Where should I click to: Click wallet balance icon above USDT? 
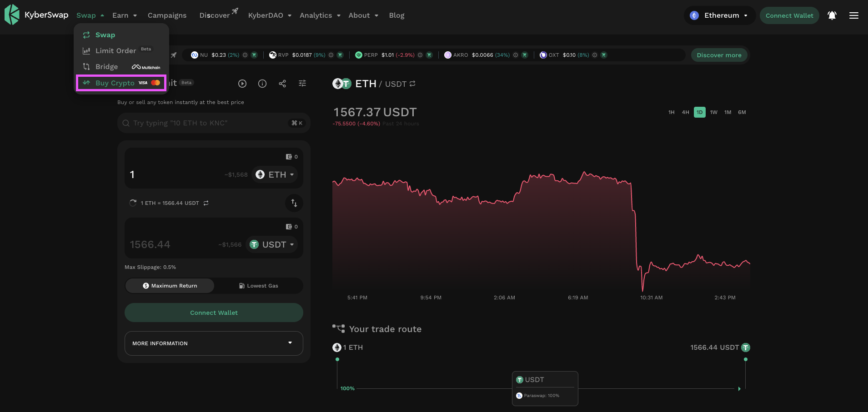coord(289,227)
